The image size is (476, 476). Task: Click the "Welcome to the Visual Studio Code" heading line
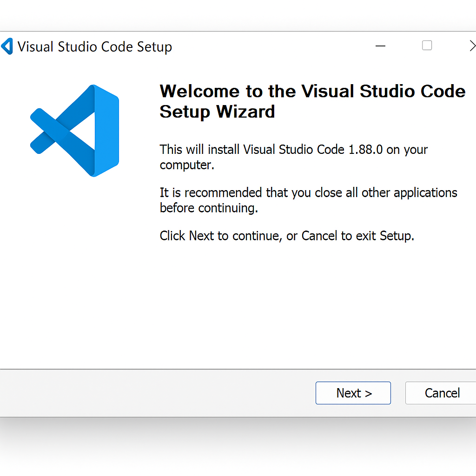(x=312, y=91)
